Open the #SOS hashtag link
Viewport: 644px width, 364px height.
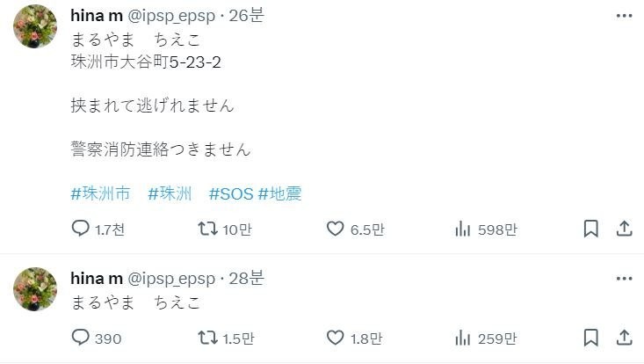(x=230, y=193)
